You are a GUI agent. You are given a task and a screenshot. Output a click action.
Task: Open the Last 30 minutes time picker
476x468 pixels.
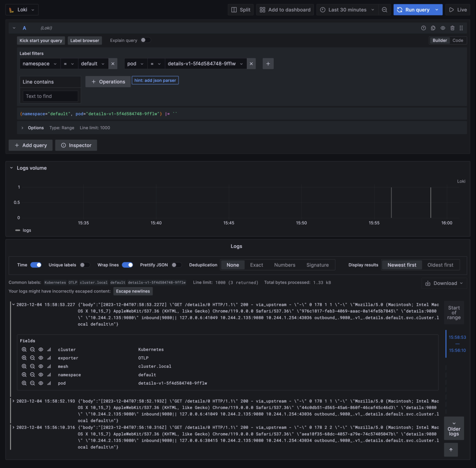[348, 10]
